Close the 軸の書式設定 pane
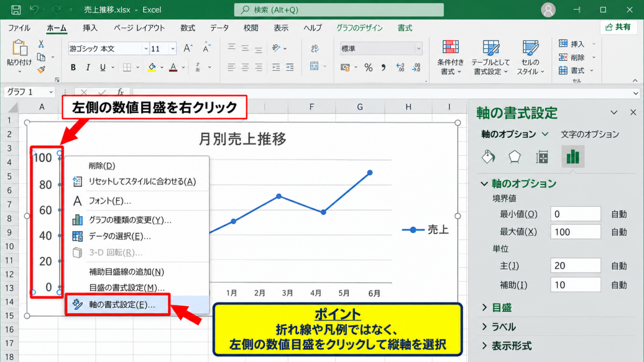The width and height of the screenshot is (644, 362). click(633, 113)
